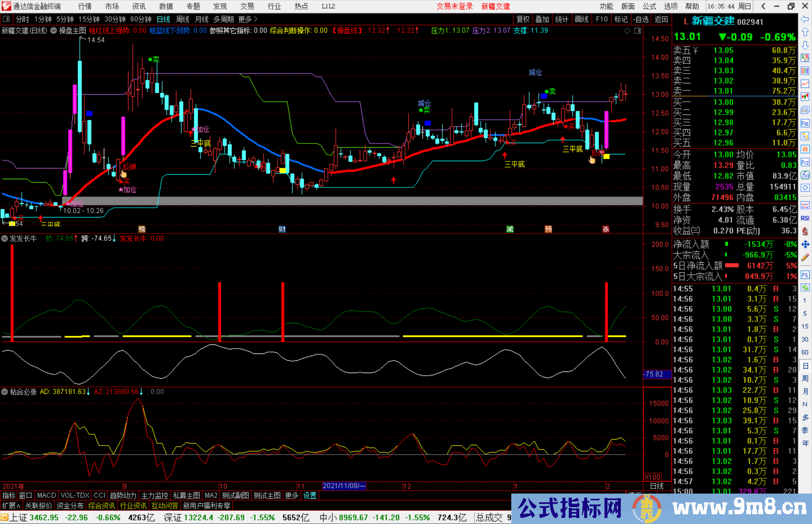The height and width of the screenshot is (524, 812).
Task: Open the RSI indicator sidebar icon
Action: [805, 218]
